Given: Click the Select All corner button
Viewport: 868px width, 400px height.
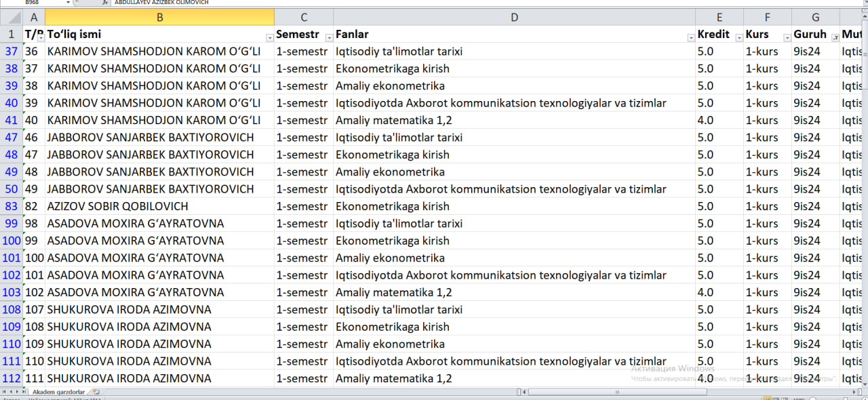Looking at the screenshot, I should [x=11, y=17].
